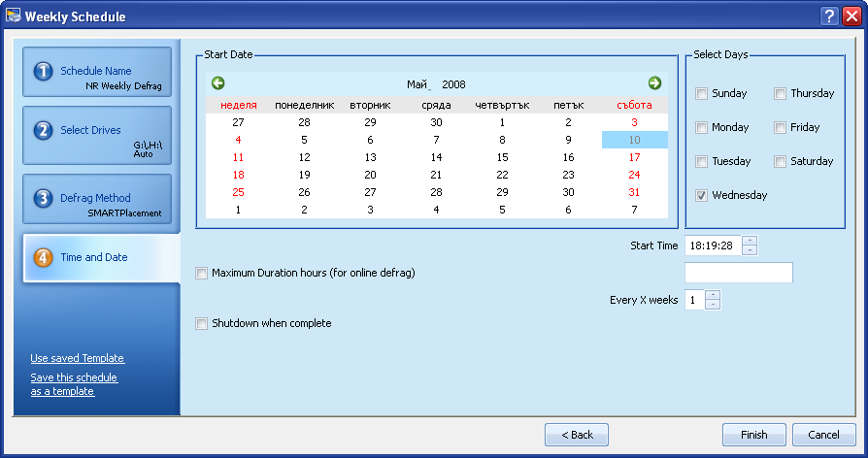The image size is (868, 458).
Task: Decrease Every X weeks value with down arrow
Action: point(713,305)
